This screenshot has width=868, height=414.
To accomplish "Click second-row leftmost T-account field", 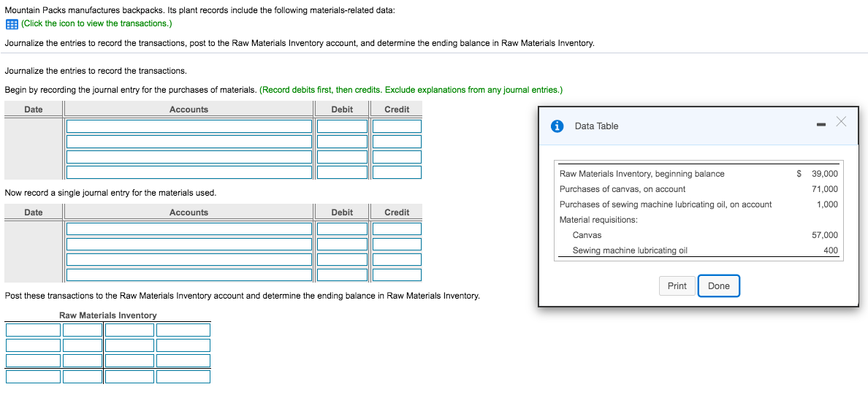I will click(33, 345).
